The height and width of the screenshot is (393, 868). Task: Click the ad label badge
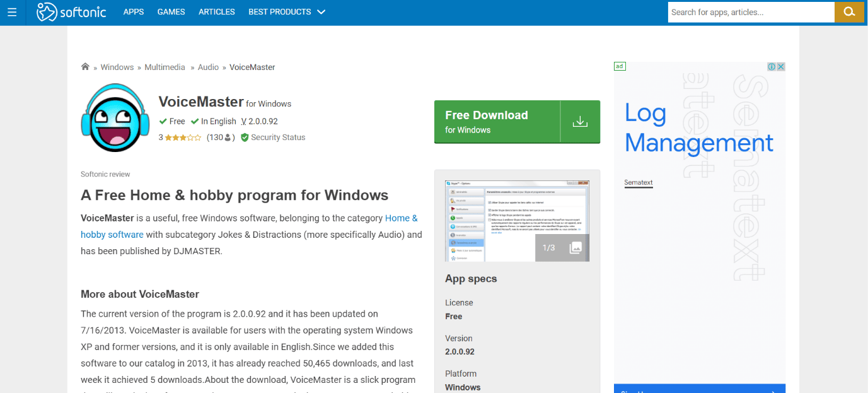click(620, 66)
